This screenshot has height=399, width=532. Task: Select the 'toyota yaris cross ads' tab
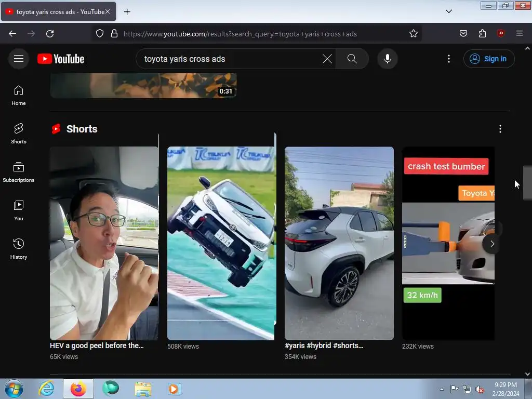[x=58, y=12]
